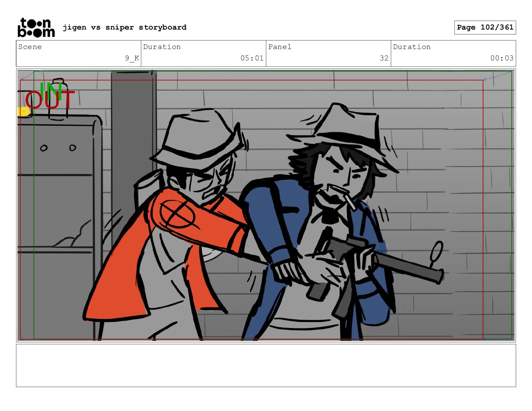Screen dimensions: 532x411
Task: Select the 'jigen vs sniper storyboard' title text
Action: (125, 27)
